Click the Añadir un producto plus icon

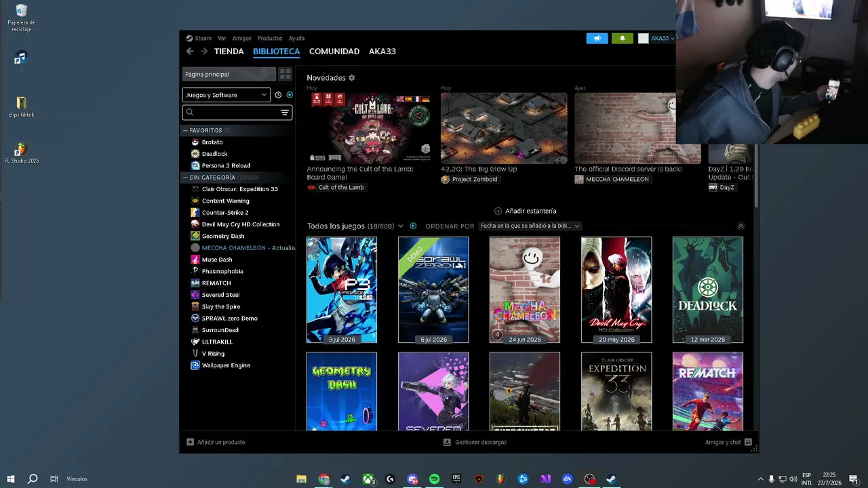coord(191,442)
